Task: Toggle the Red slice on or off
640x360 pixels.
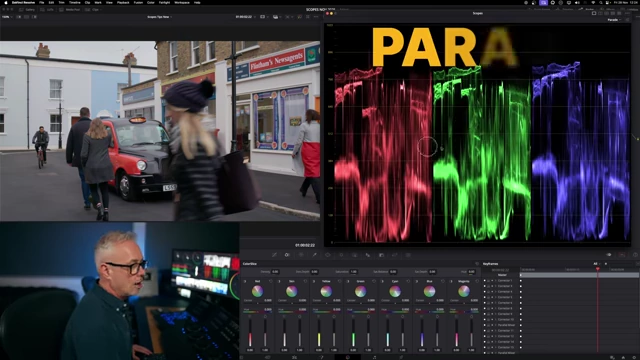Action: tap(245, 281)
